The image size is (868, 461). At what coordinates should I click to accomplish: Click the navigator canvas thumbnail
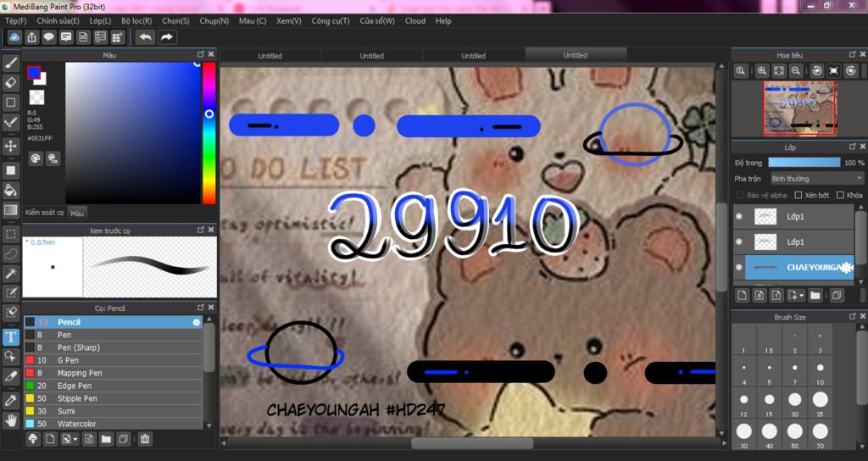(799, 108)
